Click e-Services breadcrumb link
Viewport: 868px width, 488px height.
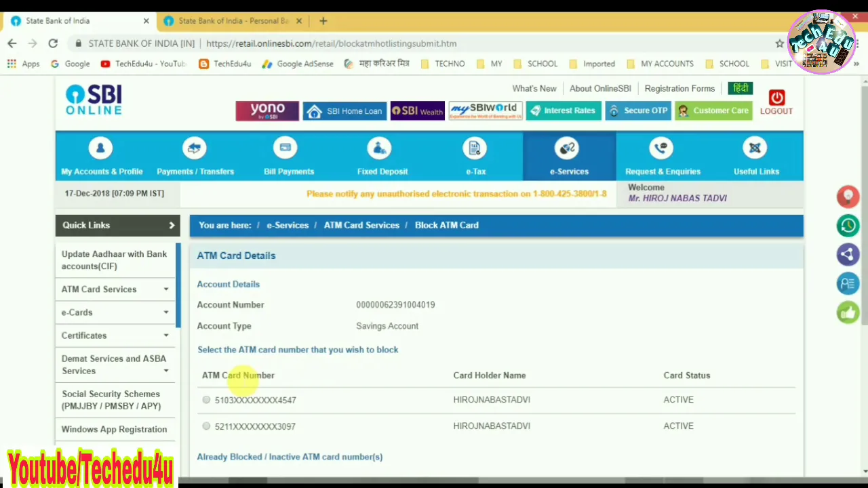point(288,225)
